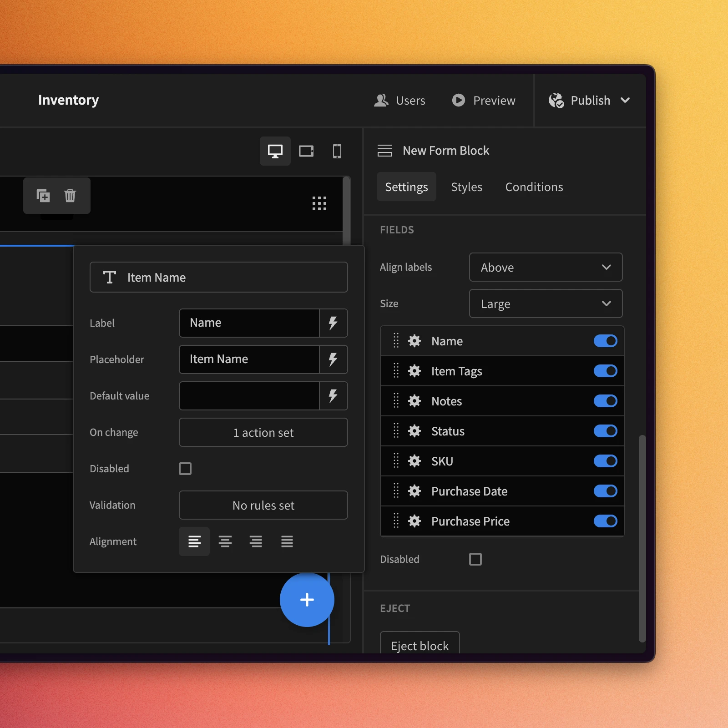The image size is (728, 728).
Task: Select the Notes field row label
Action: pyautogui.click(x=447, y=401)
